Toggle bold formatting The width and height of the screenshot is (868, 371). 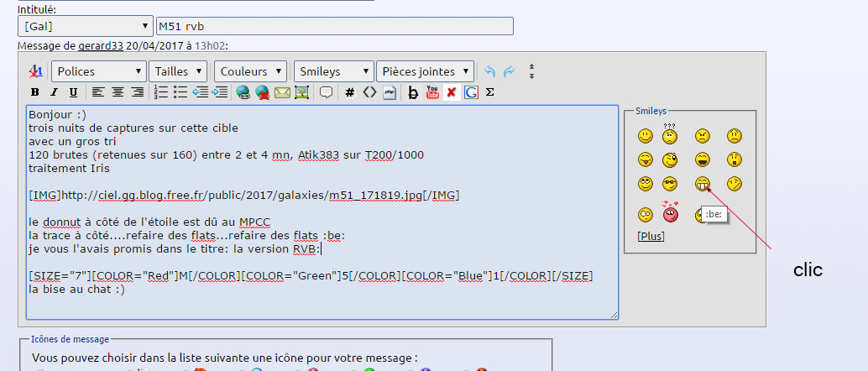coord(35,92)
